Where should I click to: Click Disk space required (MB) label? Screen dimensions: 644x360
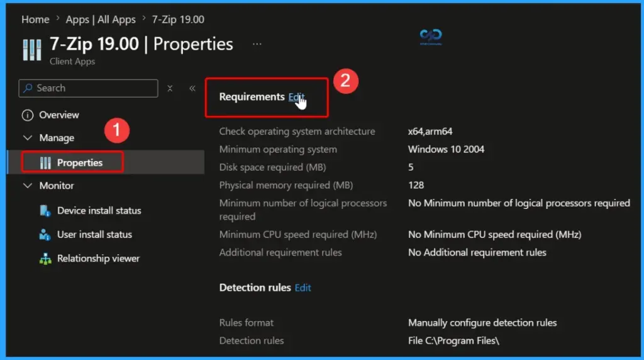pyautogui.click(x=272, y=167)
